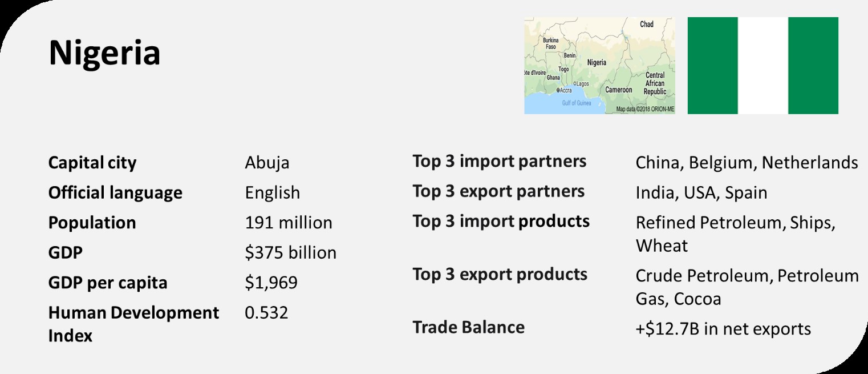Select the Abuja value text
Image resolution: width=868 pixels, height=374 pixels.
(267, 163)
